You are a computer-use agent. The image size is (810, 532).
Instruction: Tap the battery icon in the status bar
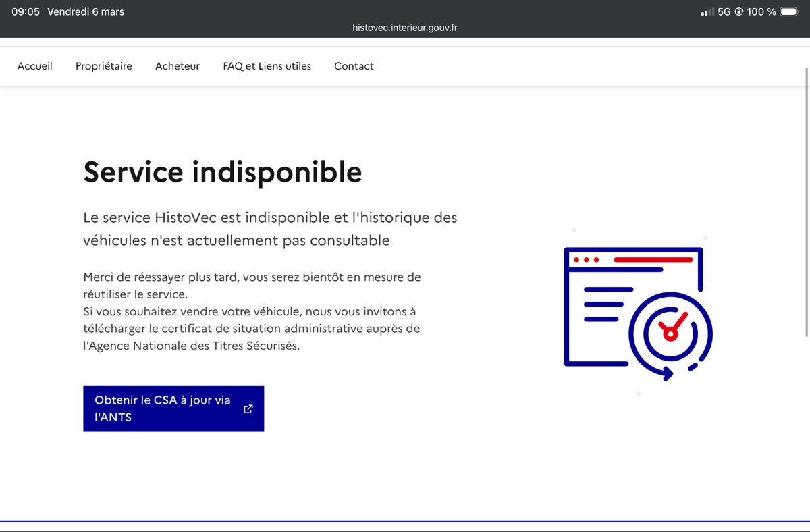[x=789, y=11]
